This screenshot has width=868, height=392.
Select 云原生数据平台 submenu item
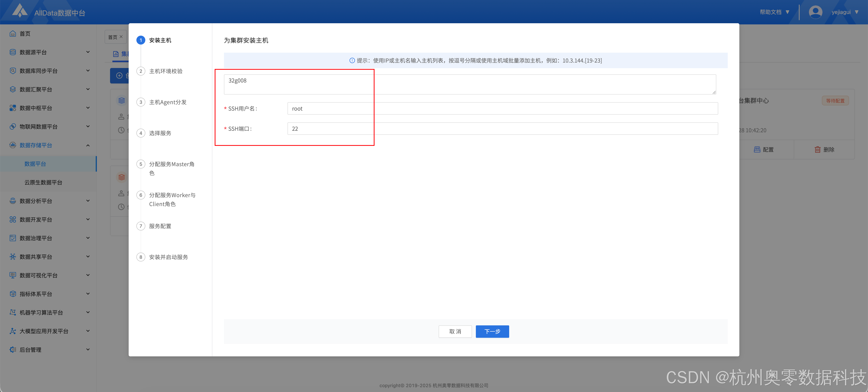43,182
